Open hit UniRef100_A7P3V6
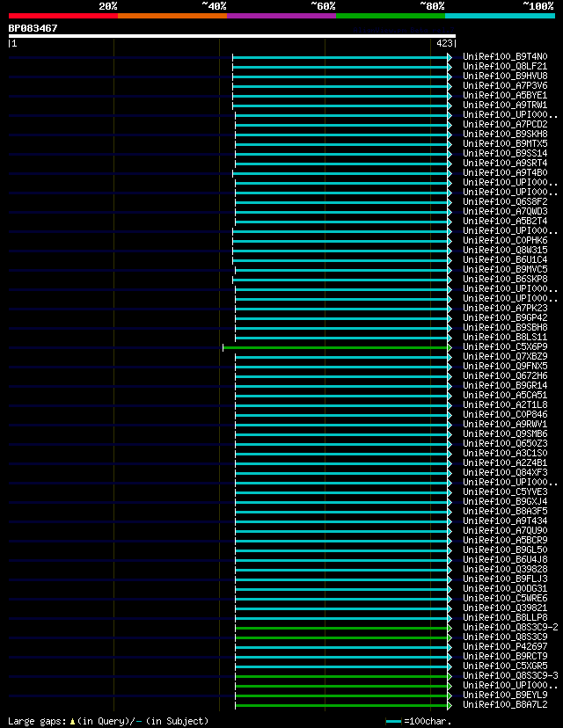 pos(505,86)
